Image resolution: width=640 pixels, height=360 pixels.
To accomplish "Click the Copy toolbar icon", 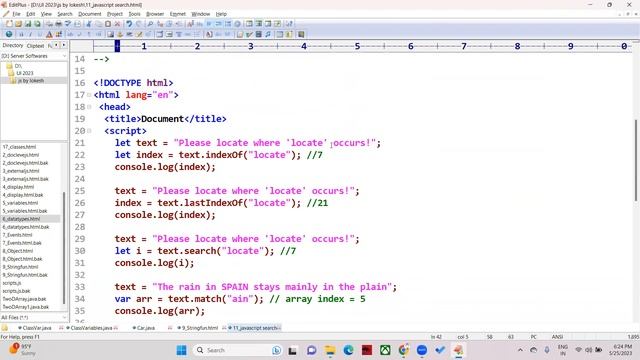I will coord(98,24).
